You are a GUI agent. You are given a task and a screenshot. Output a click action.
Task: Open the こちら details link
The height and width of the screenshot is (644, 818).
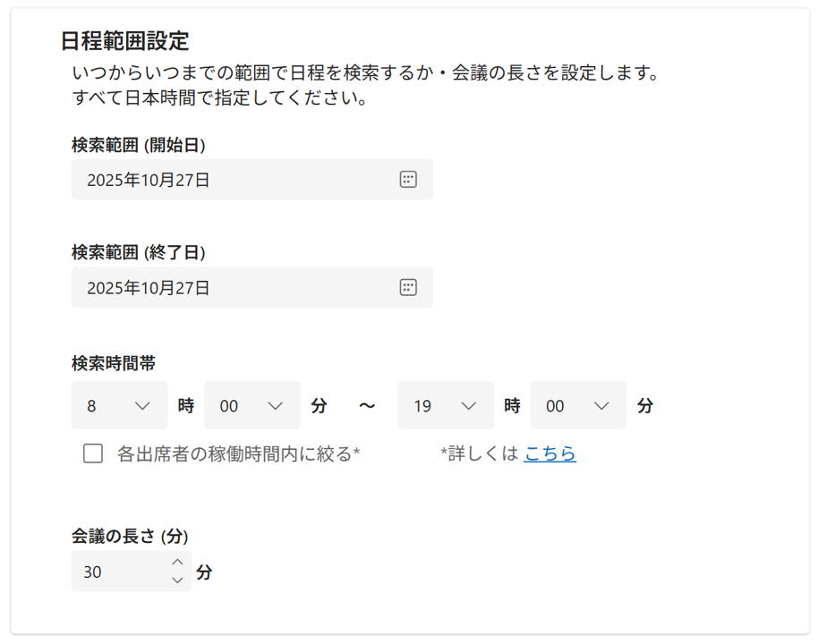[550, 453]
